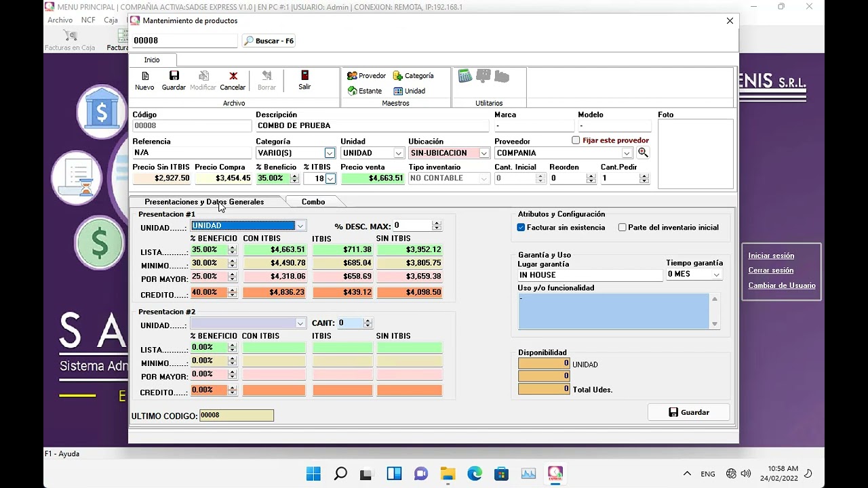Open Windows taskbar search
The width and height of the screenshot is (868, 488).
(x=340, y=473)
